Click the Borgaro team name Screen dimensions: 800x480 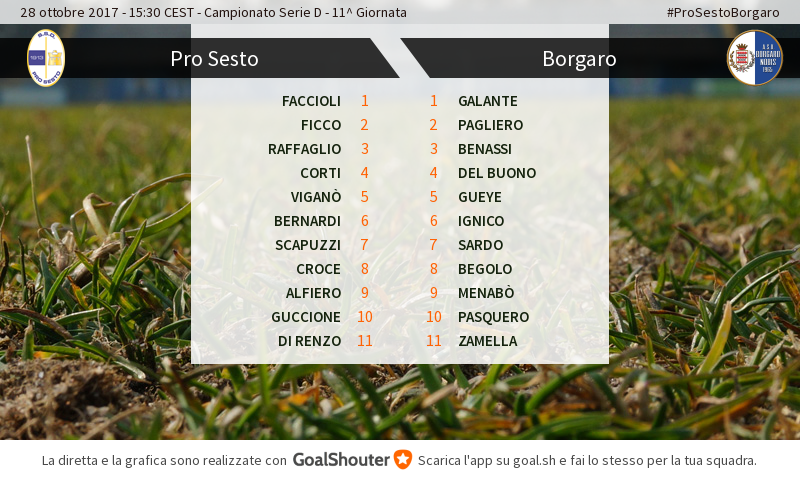point(579,59)
